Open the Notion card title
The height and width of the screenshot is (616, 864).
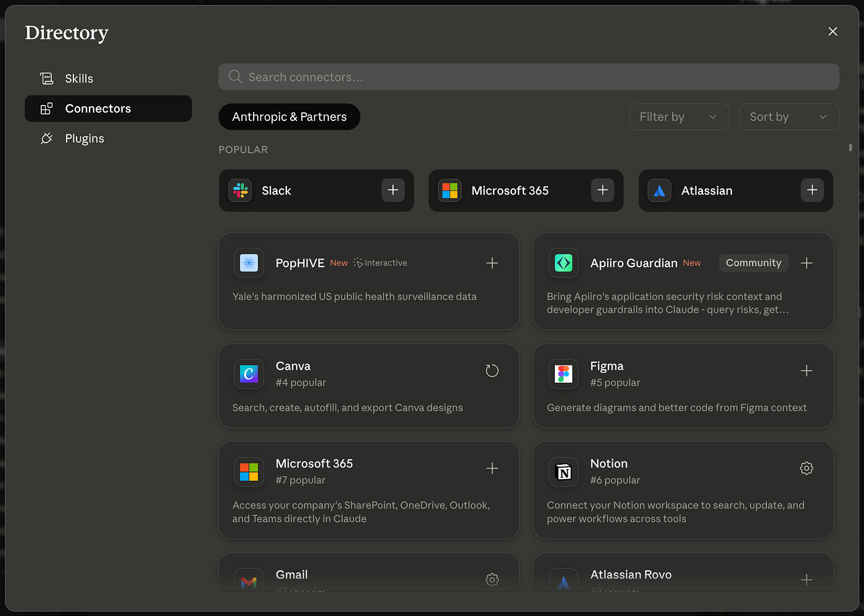coord(609,464)
